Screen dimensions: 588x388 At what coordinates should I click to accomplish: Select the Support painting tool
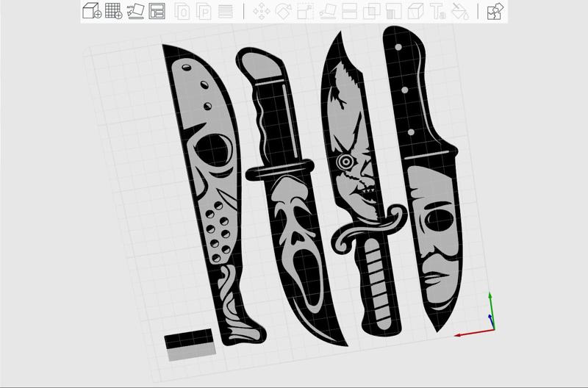pos(394,11)
